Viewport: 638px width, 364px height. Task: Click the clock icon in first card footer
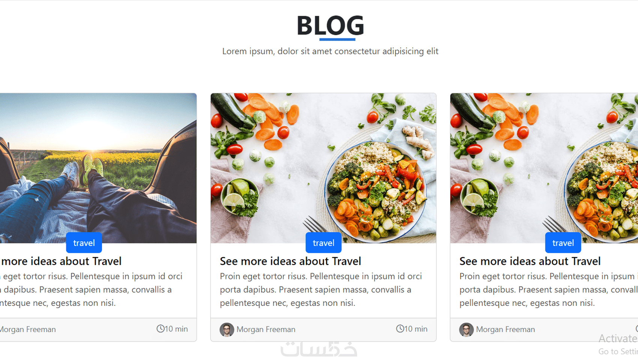click(x=160, y=329)
